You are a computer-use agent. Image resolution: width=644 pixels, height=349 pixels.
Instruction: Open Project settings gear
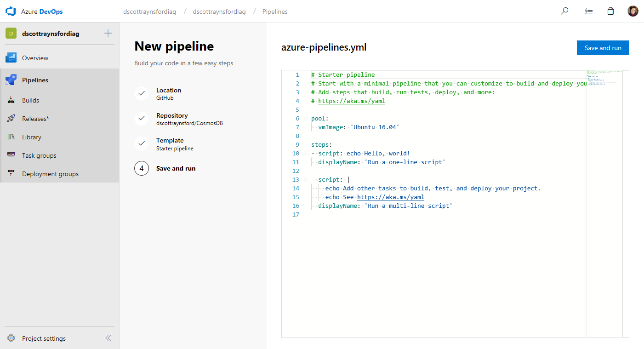[x=11, y=338]
